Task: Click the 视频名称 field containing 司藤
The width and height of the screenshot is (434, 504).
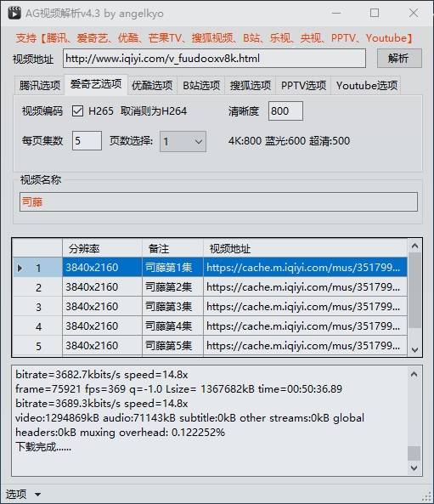Action: [218, 202]
